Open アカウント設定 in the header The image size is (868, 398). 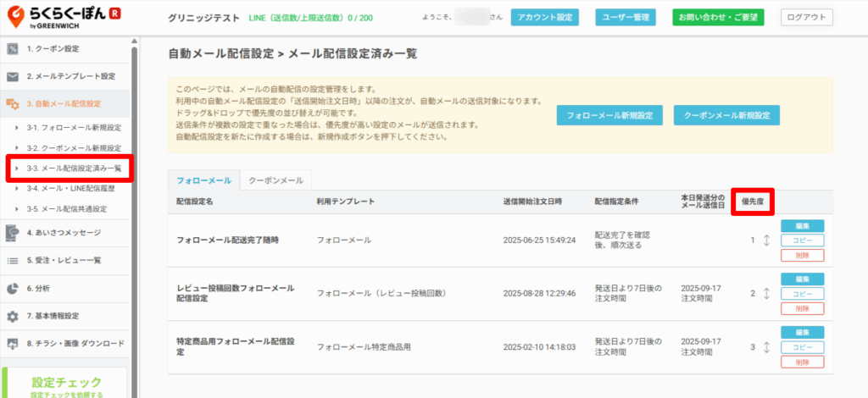click(542, 17)
